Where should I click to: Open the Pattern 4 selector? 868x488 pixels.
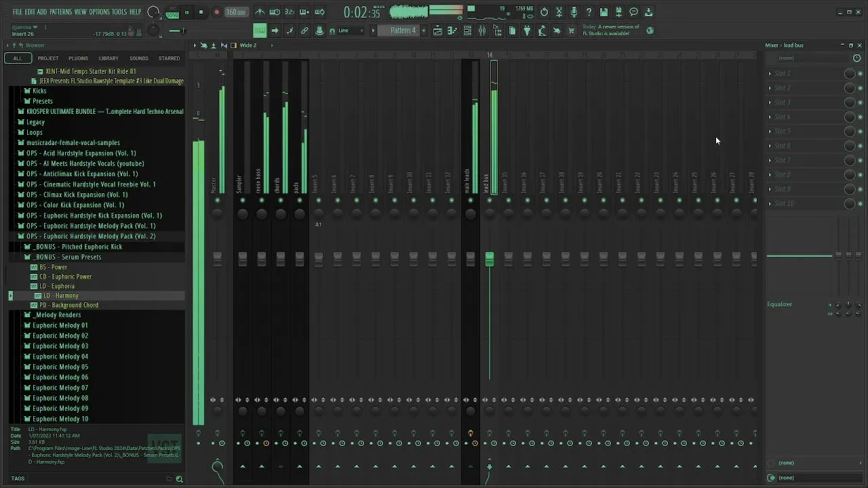(x=403, y=30)
